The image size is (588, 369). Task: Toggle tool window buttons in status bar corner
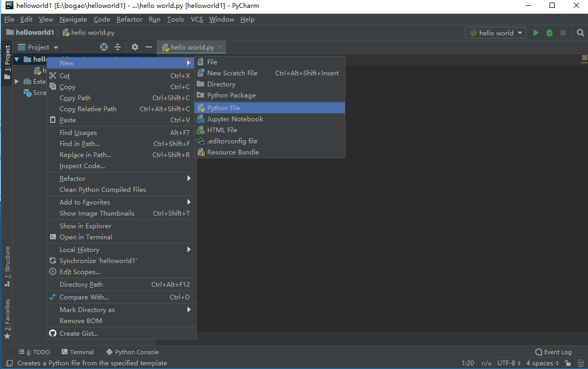[x=9, y=363]
